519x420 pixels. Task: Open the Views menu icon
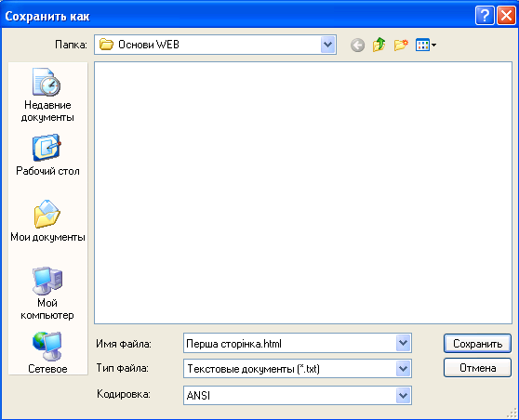coord(426,45)
